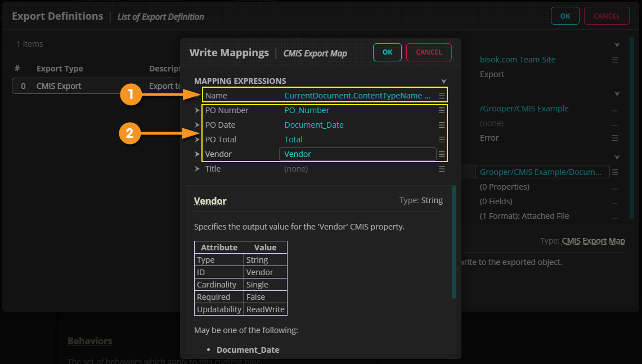Click menu icon beside Error property
This screenshot has height=364, width=642.
pyautogui.click(x=615, y=138)
